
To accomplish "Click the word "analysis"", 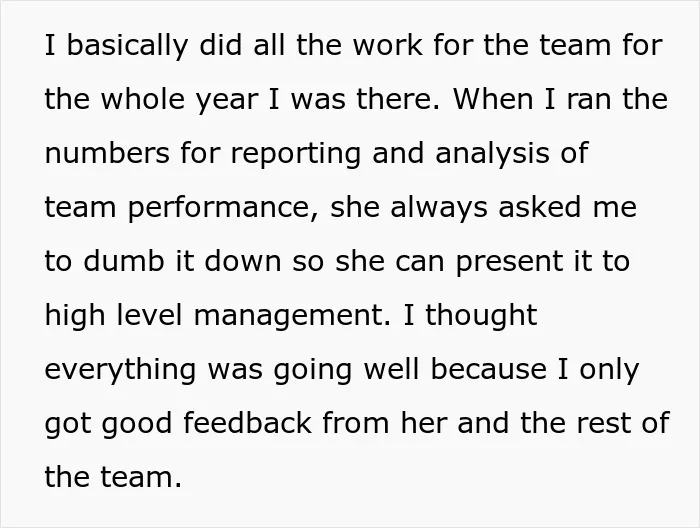I will [x=492, y=153].
